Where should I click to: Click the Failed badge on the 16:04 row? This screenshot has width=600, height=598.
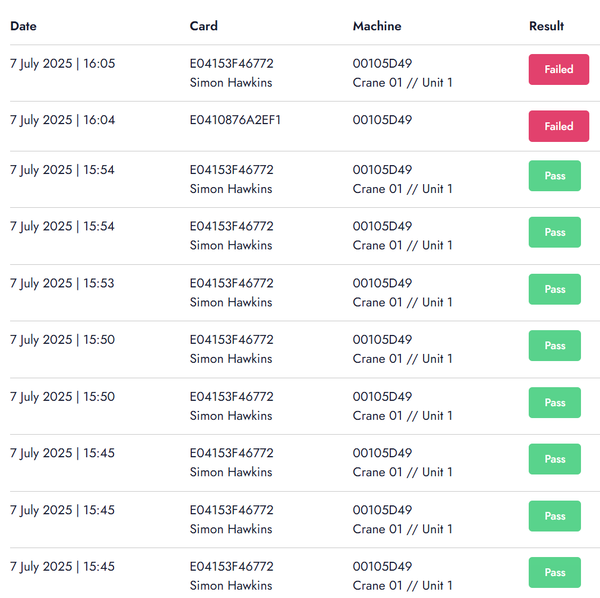558,127
